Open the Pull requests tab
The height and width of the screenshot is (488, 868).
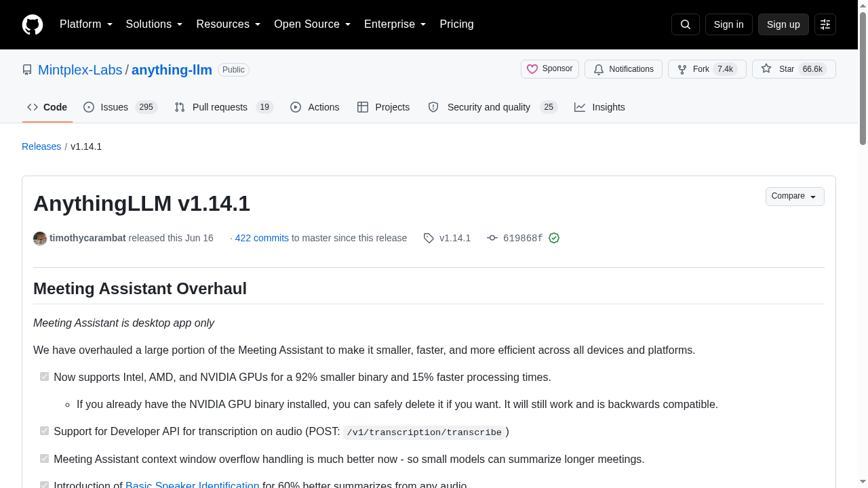click(223, 107)
